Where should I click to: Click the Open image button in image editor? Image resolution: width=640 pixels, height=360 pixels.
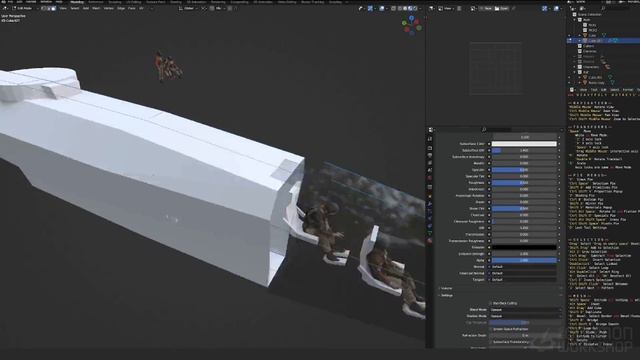pos(502,8)
